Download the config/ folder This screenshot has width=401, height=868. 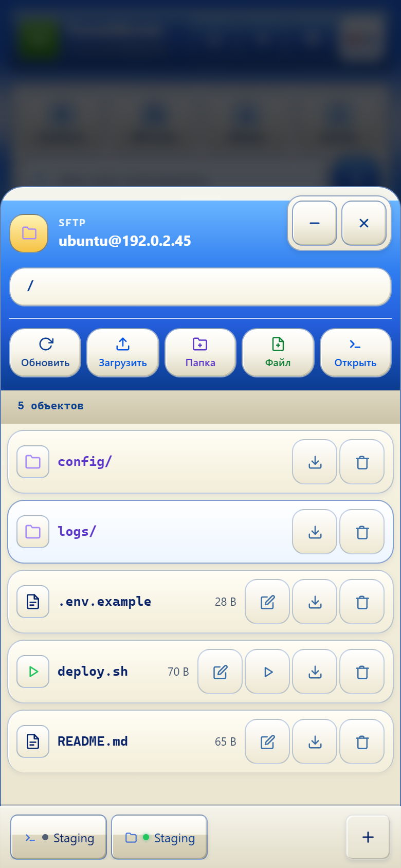(315, 462)
